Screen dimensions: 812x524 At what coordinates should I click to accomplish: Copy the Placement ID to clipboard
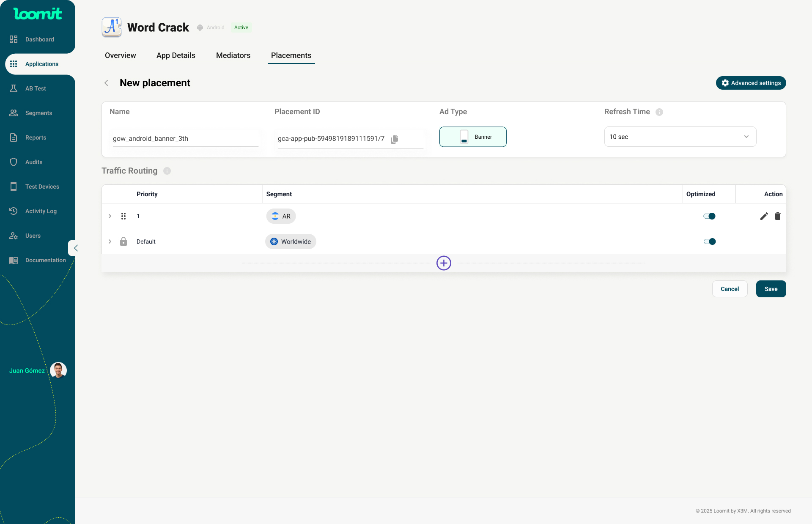tap(394, 139)
